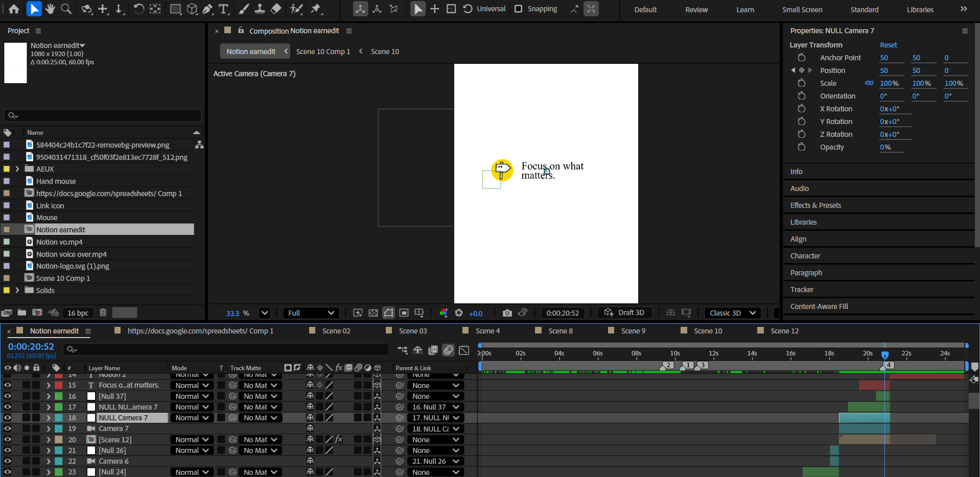Open resolution dropdown set to Full

311,313
